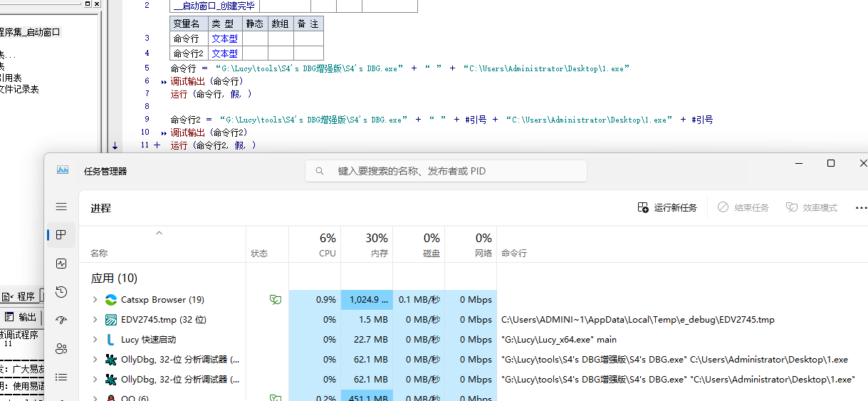Open Users icon in Task Manager sidebar
The height and width of the screenshot is (401, 868).
(61, 348)
